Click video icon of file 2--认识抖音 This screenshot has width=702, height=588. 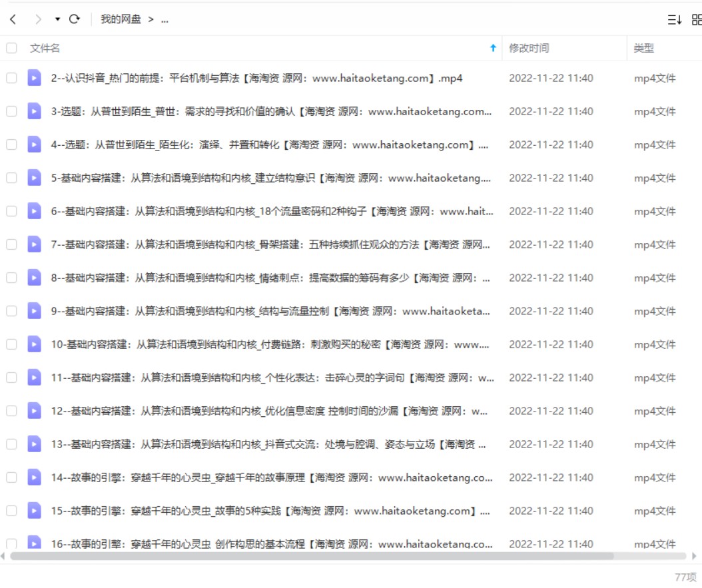tap(34, 78)
